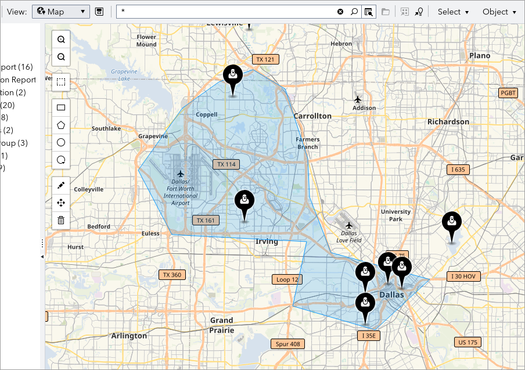Select the freehand lasso drawing tool

click(61, 160)
